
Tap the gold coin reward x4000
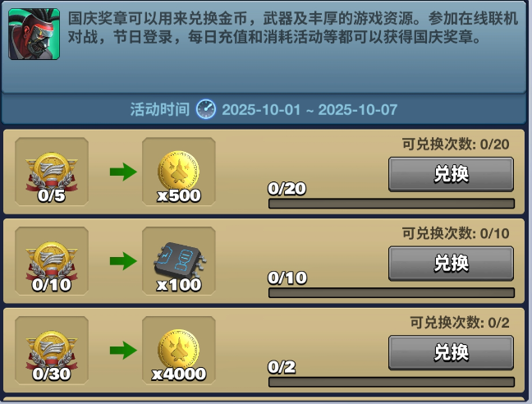pos(179,351)
